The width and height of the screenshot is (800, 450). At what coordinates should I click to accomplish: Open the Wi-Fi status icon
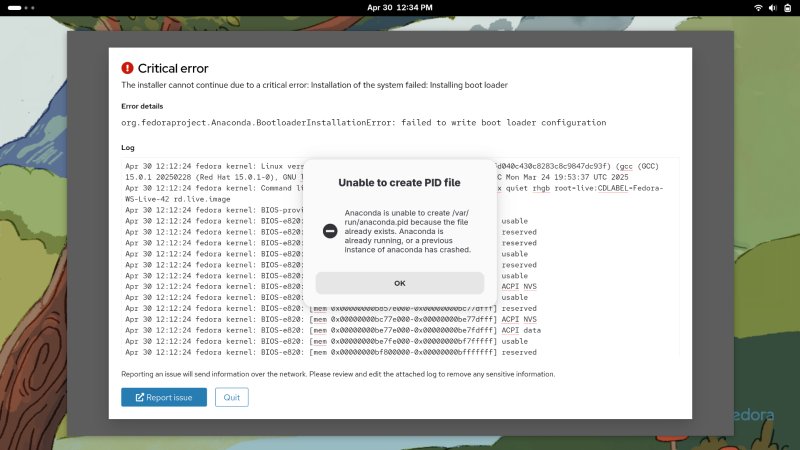[758, 8]
